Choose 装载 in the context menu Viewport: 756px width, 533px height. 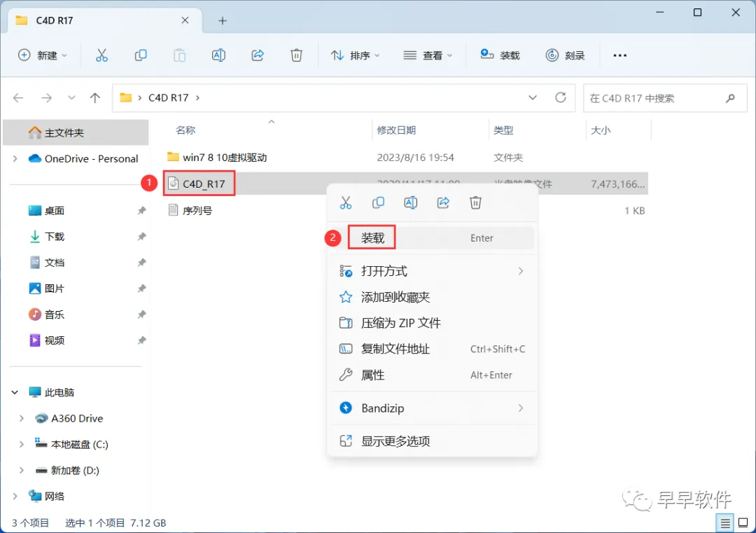coord(432,238)
